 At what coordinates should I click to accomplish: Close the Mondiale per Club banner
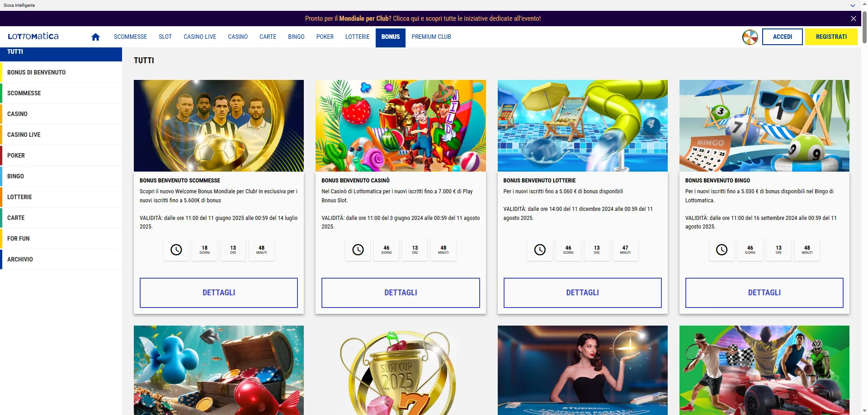point(853,19)
